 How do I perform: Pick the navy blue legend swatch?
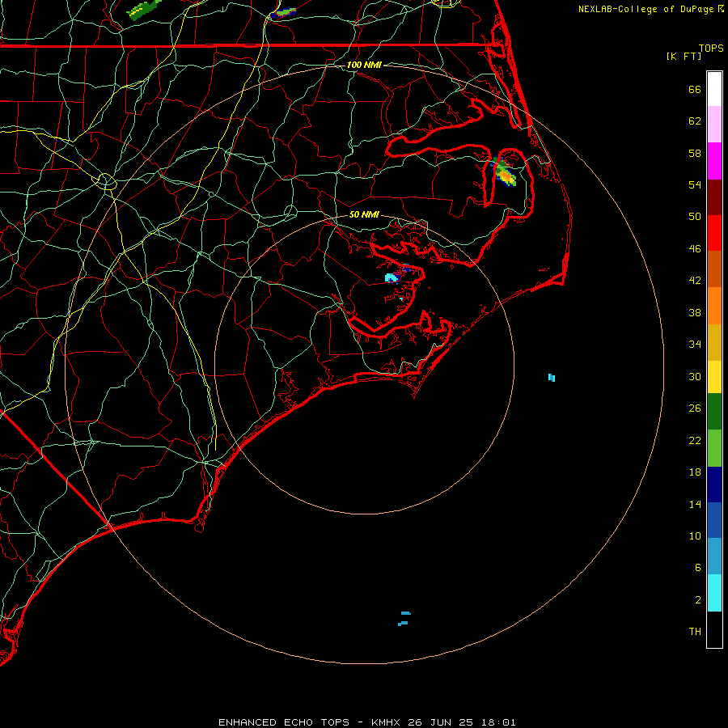(x=714, y=485)
